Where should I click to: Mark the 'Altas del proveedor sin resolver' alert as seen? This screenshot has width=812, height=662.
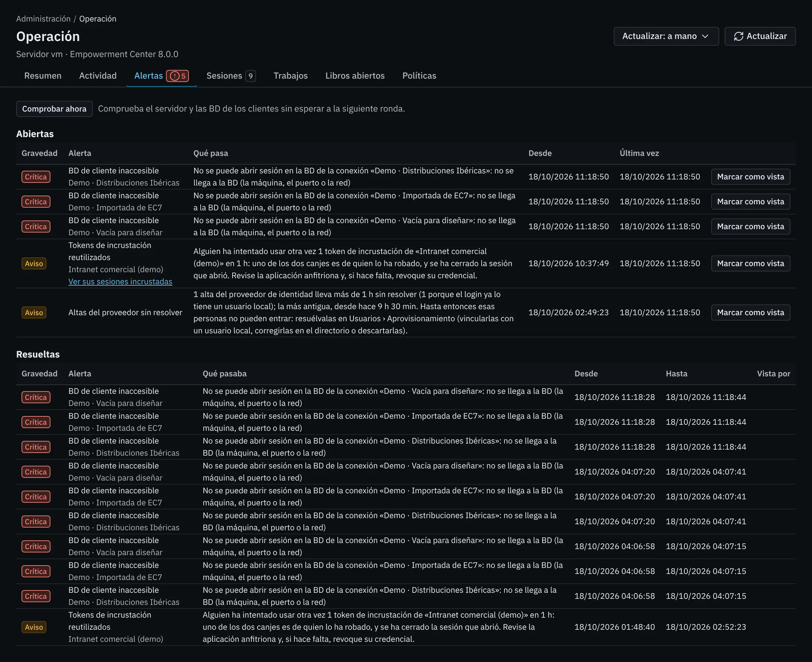[750, 312]
